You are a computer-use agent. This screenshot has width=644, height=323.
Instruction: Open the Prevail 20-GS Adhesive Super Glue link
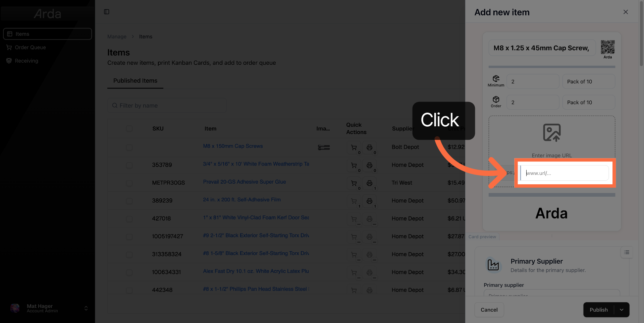click(245, 182)
